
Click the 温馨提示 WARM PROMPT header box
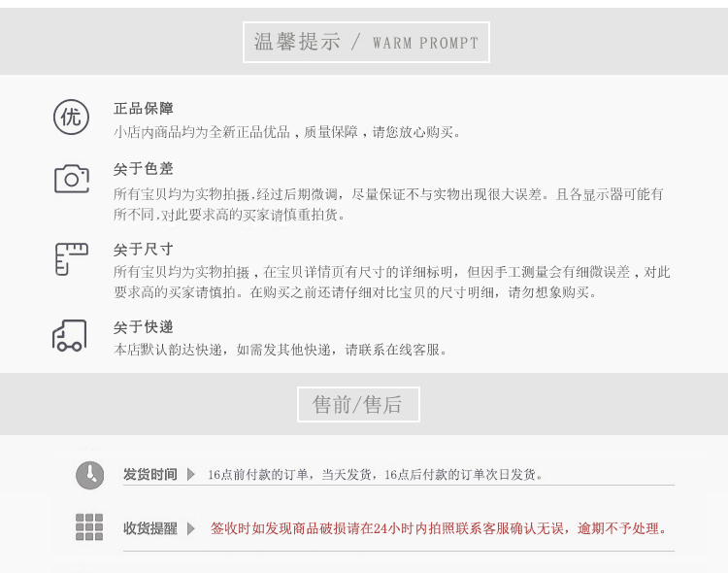point(366,43)
